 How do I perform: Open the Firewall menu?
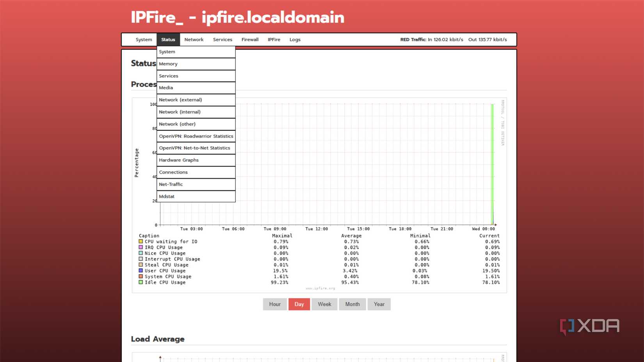tap(250, 39)
